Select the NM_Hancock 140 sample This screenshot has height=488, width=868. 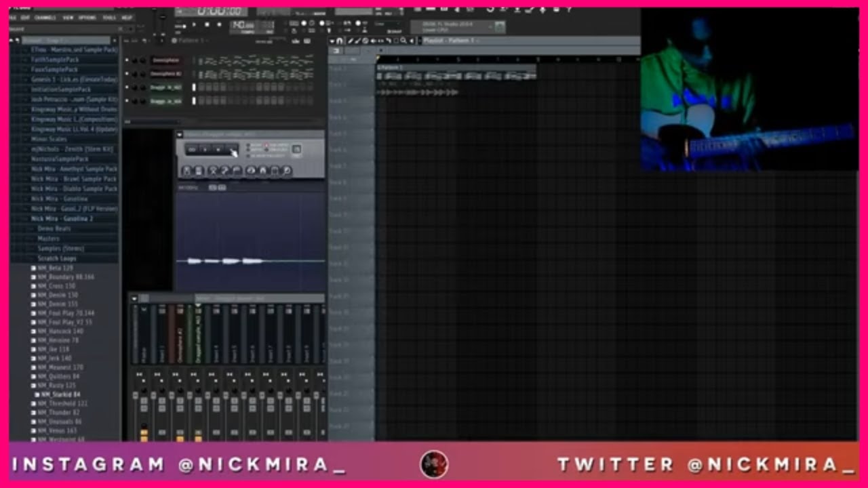[60, 331]
